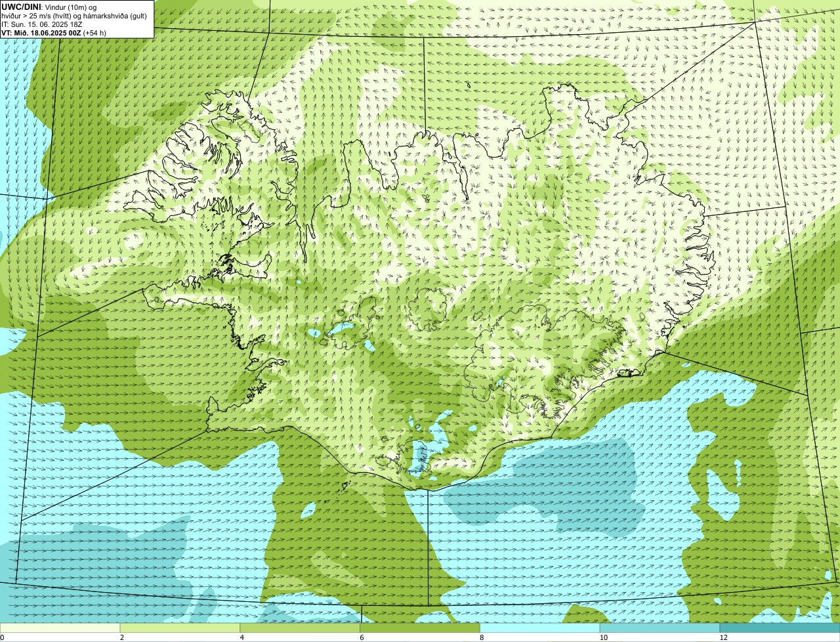Click the 8–10 m/s light cyan legend swatch
Screen dimensions: 840x642
pyautogui.click(x=540, y=628)
